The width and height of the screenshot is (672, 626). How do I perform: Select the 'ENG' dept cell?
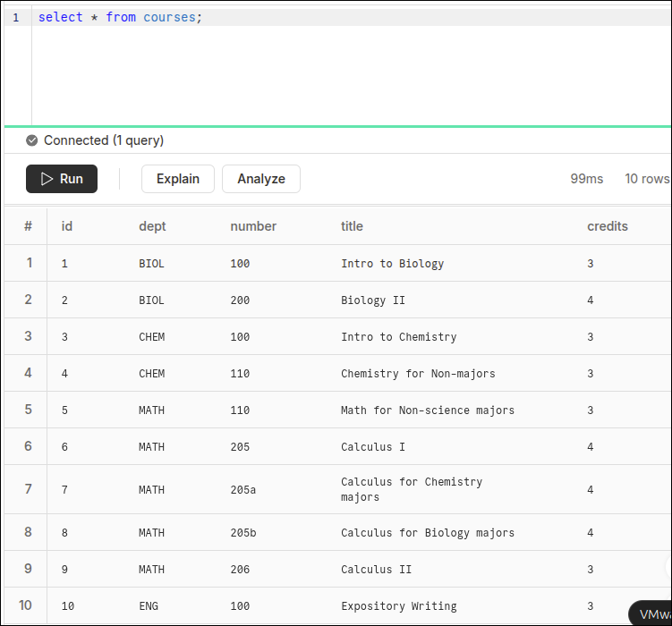(x=149, y=606)
